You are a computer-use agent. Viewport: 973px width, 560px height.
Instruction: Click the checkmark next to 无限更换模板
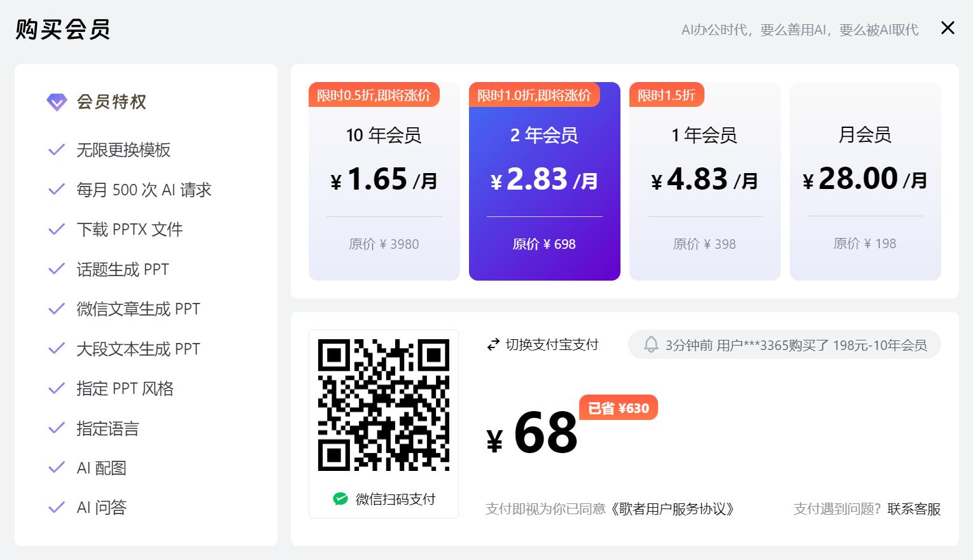point(57,150)
